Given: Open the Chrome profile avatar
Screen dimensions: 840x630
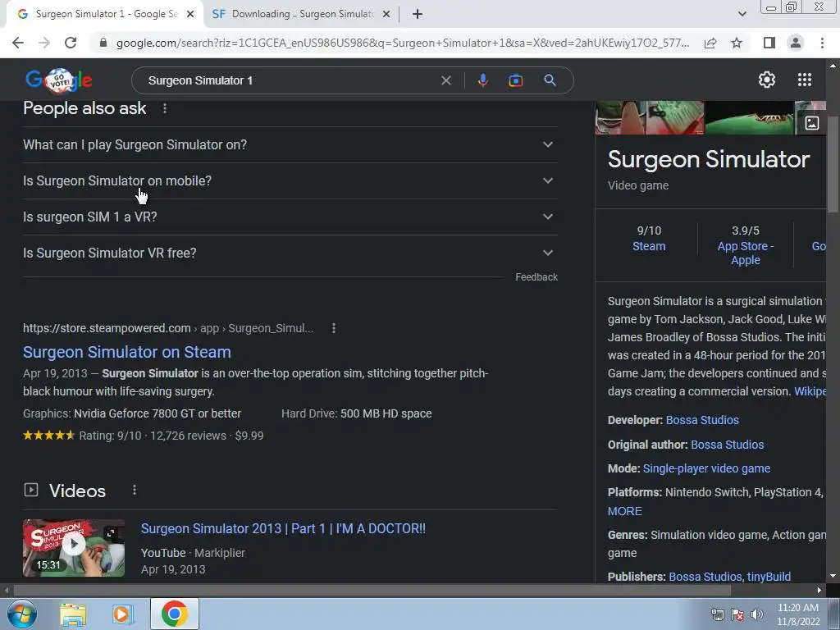Looking at the screenshot, I should [796, 43].
